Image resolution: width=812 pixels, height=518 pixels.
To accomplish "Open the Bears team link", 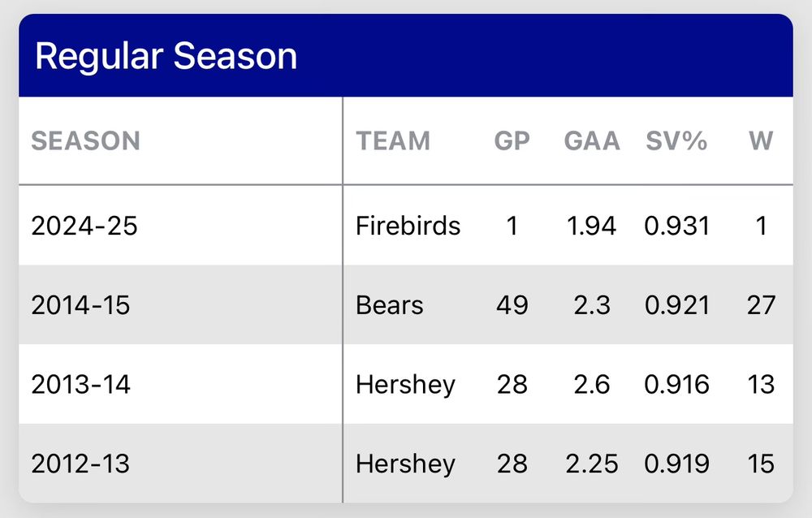I will [390, 305].
